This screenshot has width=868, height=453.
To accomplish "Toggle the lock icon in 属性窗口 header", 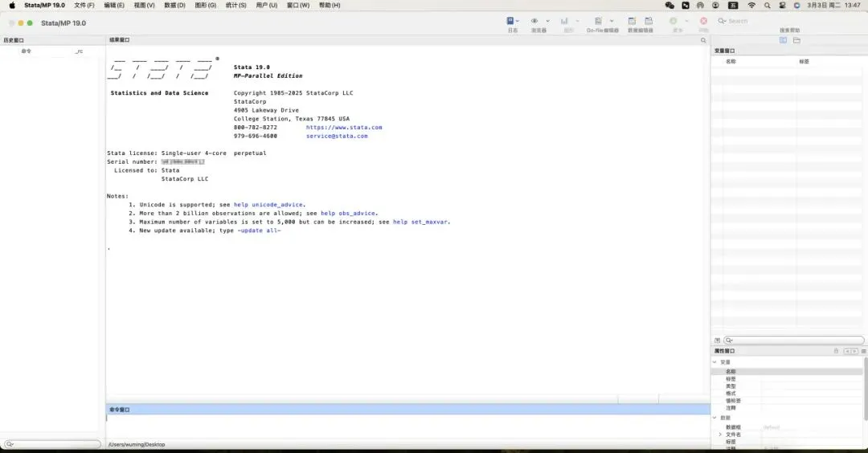I will [x=836, y=351].
